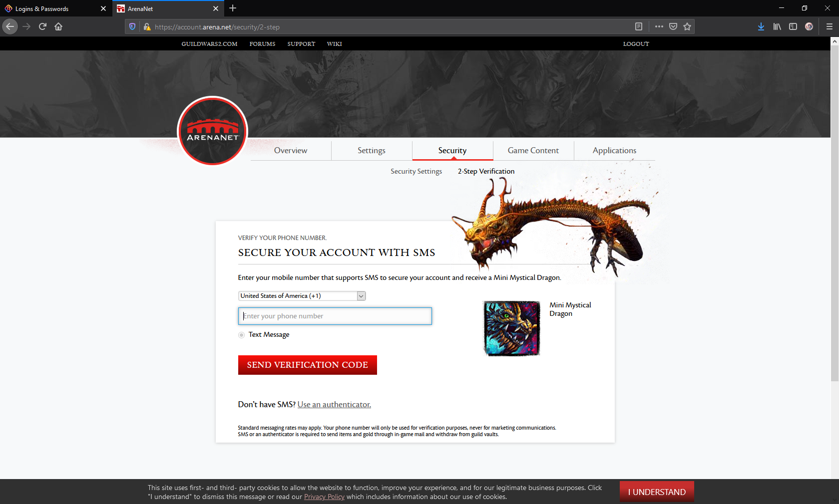Close the ArenaNet tab
839x504 pixels.
pyautogui.click(x=216, y=8)
